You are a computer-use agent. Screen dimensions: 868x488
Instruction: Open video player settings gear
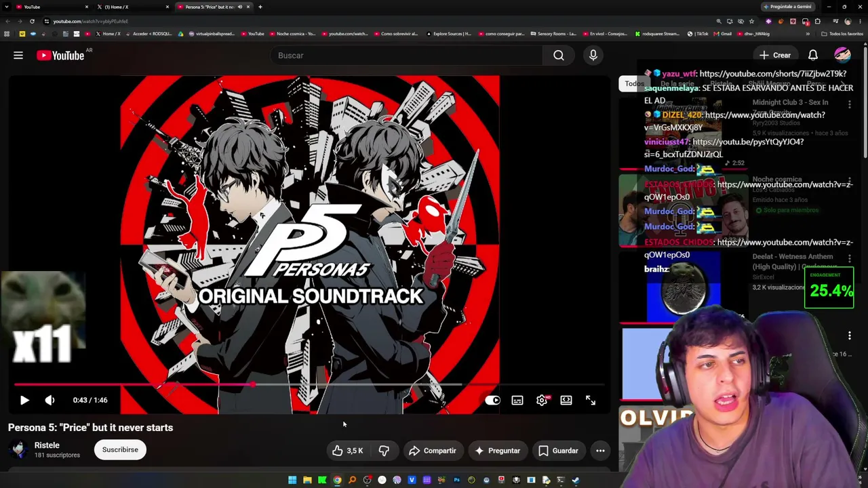(542, 400)
